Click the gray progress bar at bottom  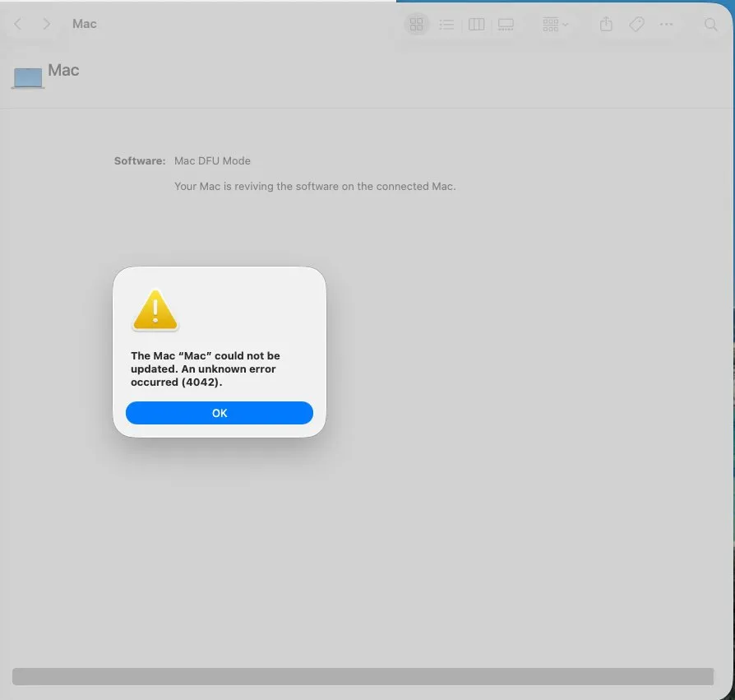point(363,677)
